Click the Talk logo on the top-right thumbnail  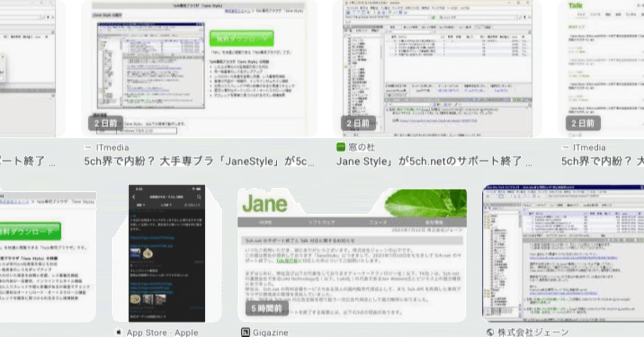[575, 5]
